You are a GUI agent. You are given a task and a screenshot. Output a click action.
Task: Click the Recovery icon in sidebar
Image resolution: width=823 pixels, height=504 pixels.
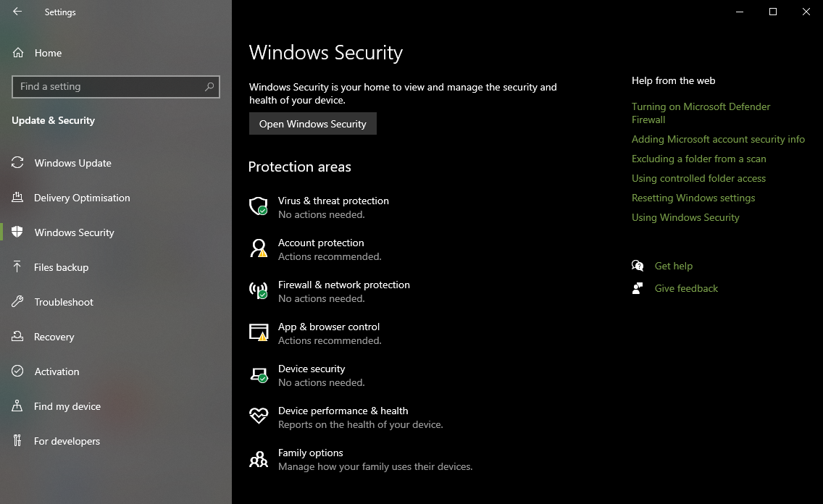pyautogui.click(x=17, y=336)
